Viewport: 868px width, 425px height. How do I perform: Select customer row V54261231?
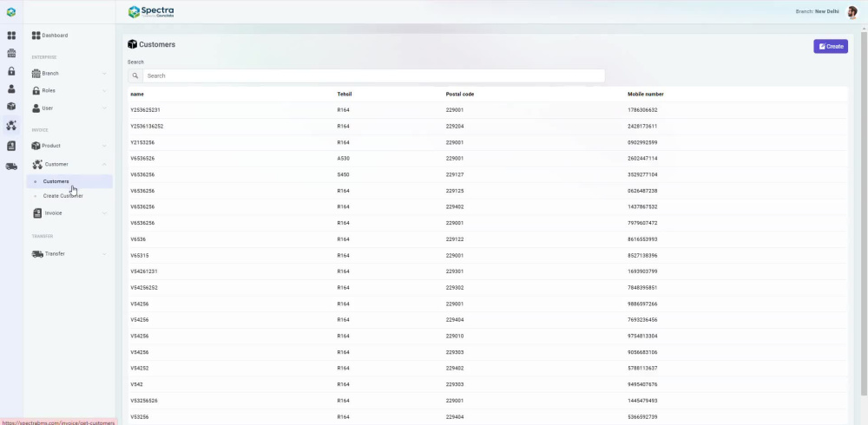(x=487, y=271)
